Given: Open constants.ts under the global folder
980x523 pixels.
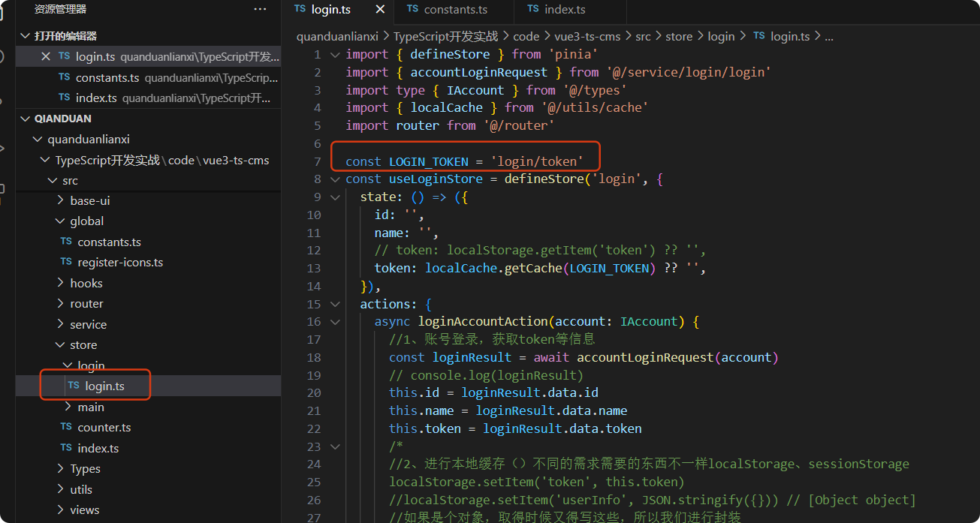Looking at the screenshot, I should tap(109, 242).
